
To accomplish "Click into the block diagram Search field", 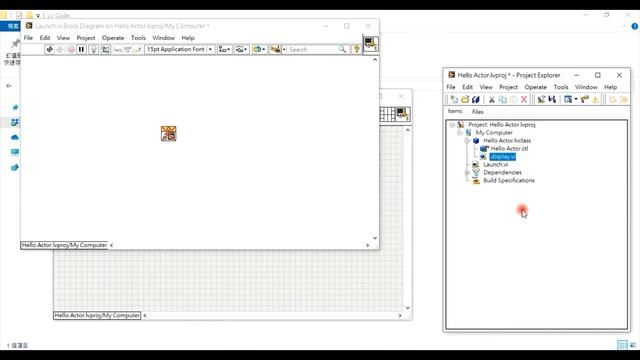I will [x=312, y=49].
